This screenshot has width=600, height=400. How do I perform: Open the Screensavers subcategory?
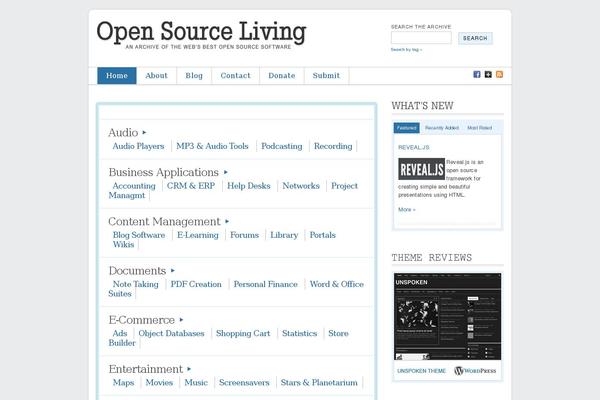[244, 383]
